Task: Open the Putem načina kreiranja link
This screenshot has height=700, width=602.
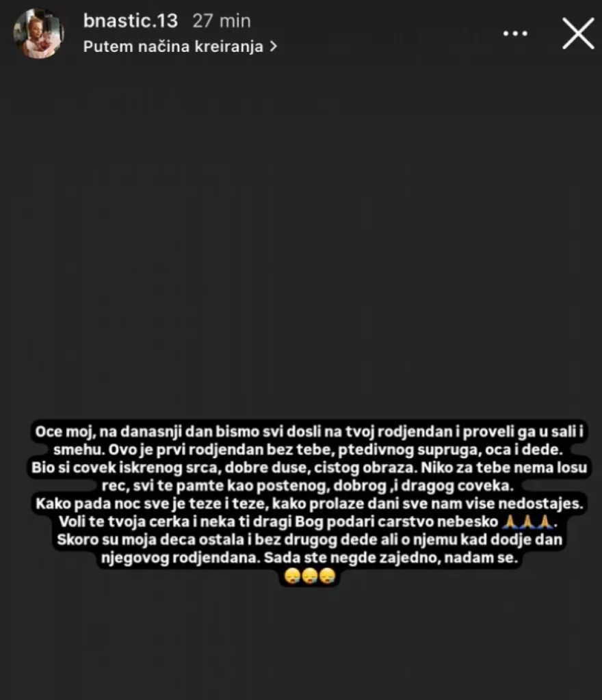Action: pos(180,46)
